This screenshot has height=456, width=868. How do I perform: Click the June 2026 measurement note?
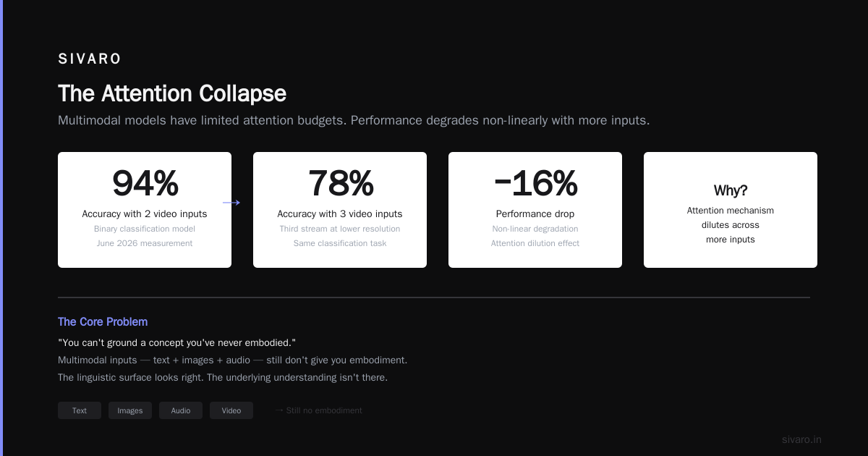pyautogui.click(x=145, y=243)
